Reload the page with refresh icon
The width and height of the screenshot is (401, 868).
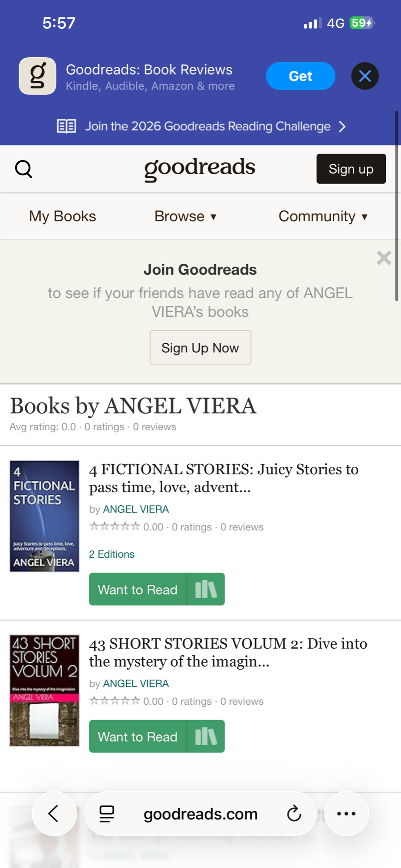pos(294,814)
